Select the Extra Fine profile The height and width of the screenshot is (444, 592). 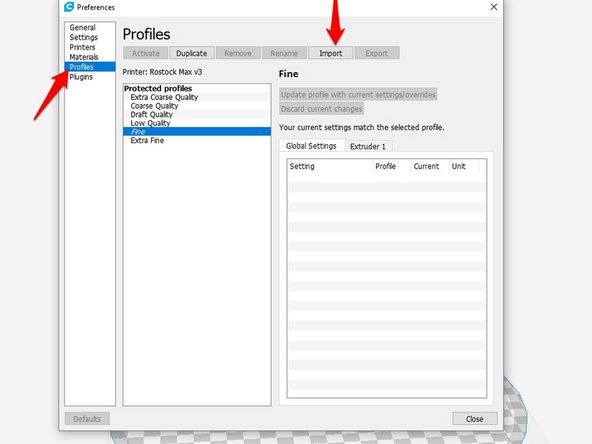[x=197, y=140]
